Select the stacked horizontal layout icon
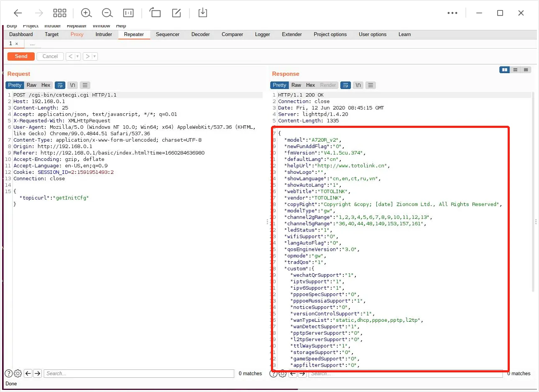539x392 pixels. [x=515, y=70]
